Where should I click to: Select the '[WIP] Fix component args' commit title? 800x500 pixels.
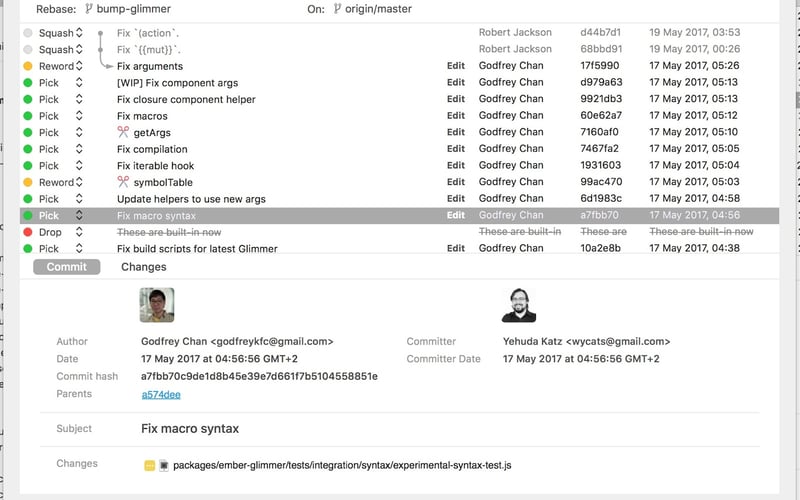tap(178, 83)
